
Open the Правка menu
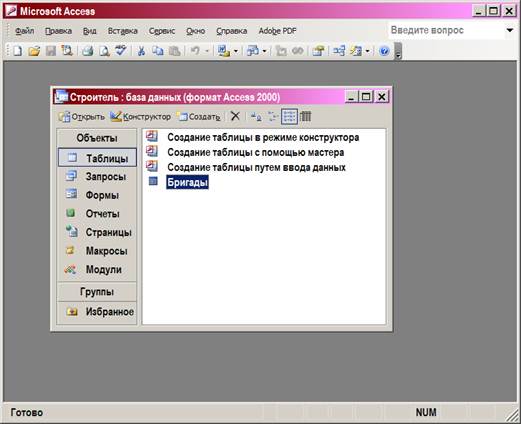(58, 31)
